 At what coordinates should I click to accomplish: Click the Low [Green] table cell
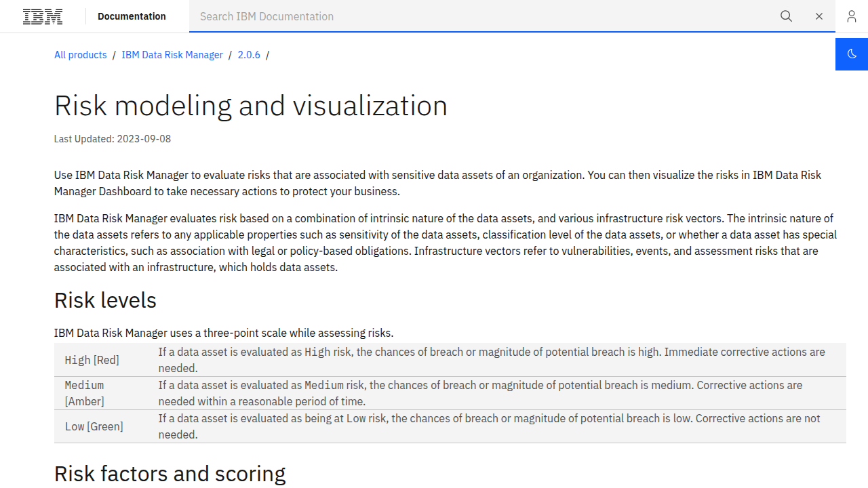click(x=101, y=426)
